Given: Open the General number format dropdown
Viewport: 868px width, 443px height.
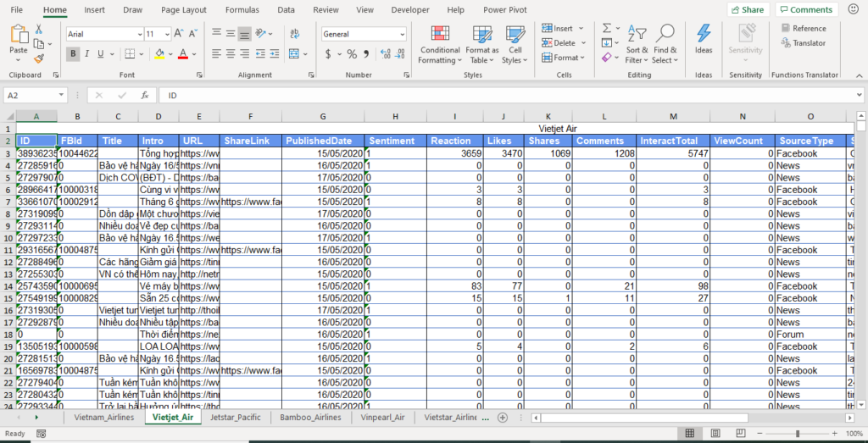Looking at the screenshot, I should pyautogui.click(x=402, y=34).
